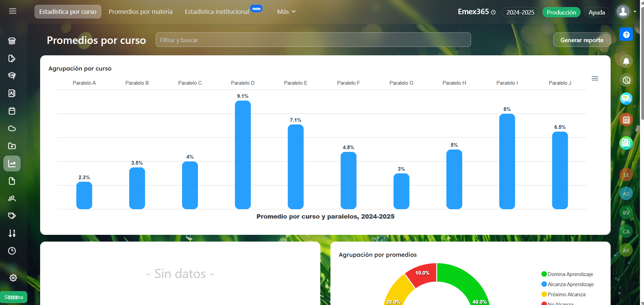
Task: Open the calendar icon in left sidebar
Action: 12,111
